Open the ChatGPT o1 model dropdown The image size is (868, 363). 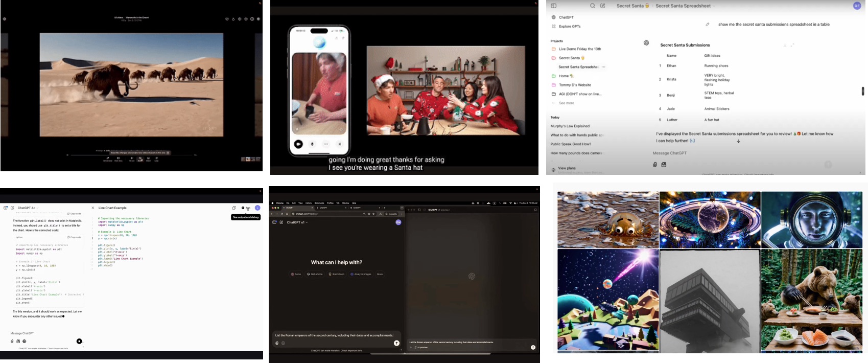[297, 222]
